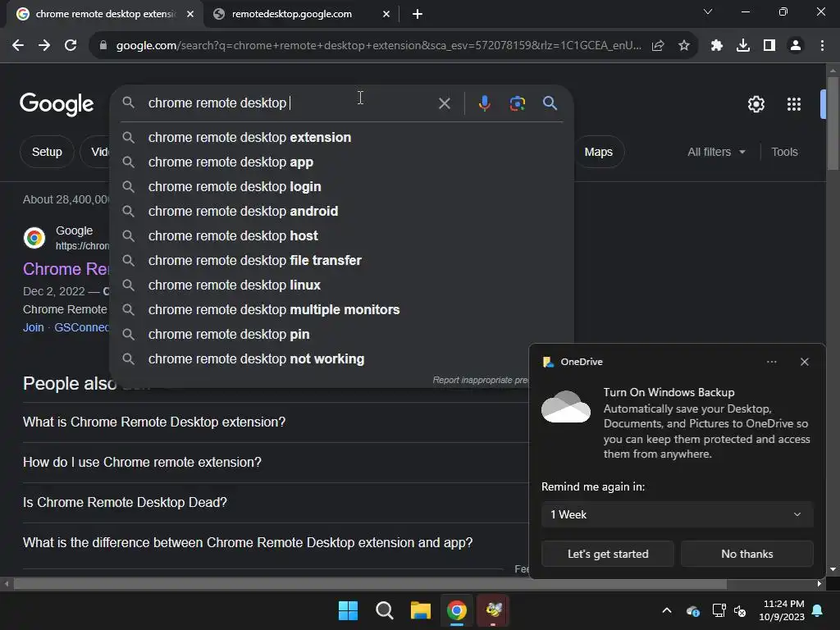Close the OneDrive notification
Screen dimensions: 840x630
click(x=804, y=362)
